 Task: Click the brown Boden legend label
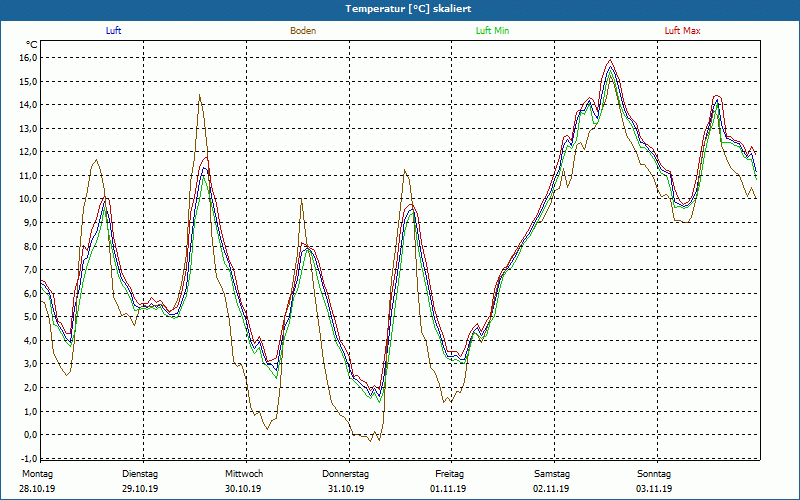(x=303, y=31)
